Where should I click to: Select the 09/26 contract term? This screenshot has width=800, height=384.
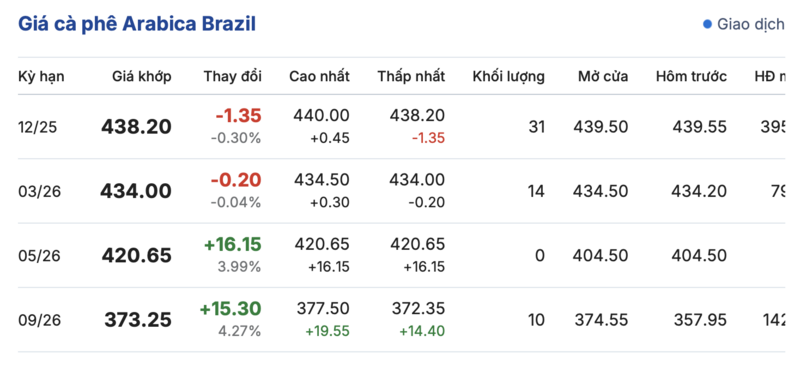[39, 320]
